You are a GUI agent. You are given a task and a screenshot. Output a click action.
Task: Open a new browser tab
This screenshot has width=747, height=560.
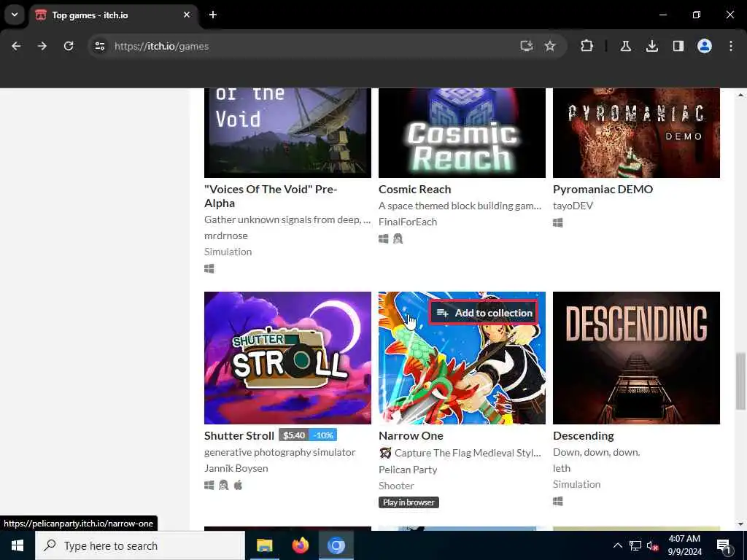(x=213, y=15)
